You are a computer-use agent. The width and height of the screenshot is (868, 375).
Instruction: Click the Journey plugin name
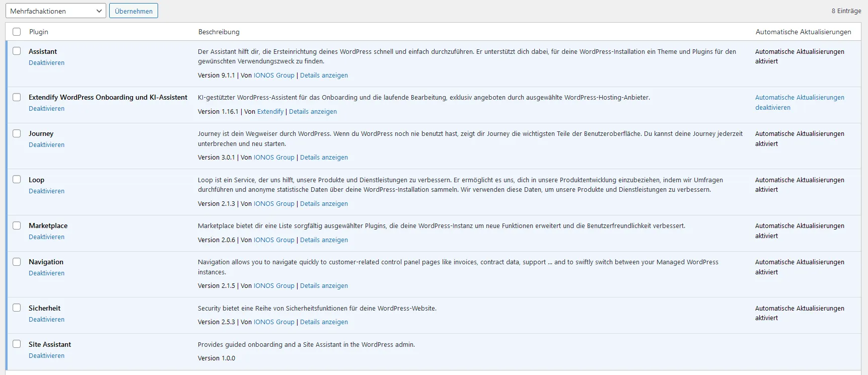(41, 134)
